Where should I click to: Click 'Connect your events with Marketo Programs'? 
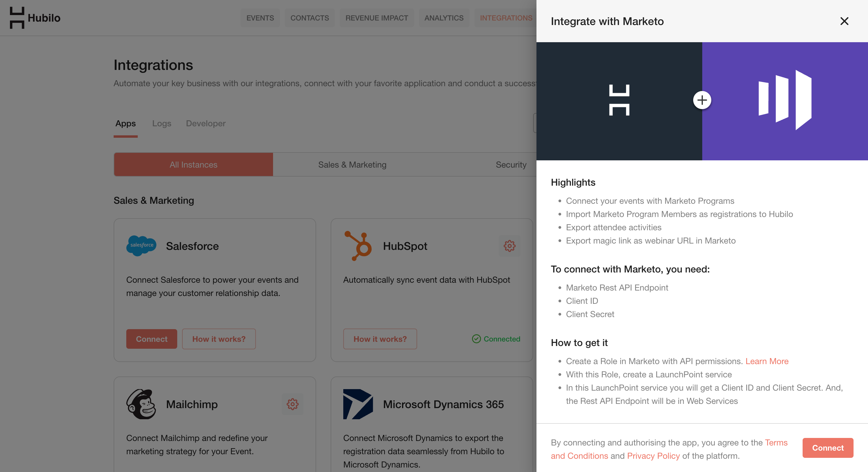click(x=650, y=201)
